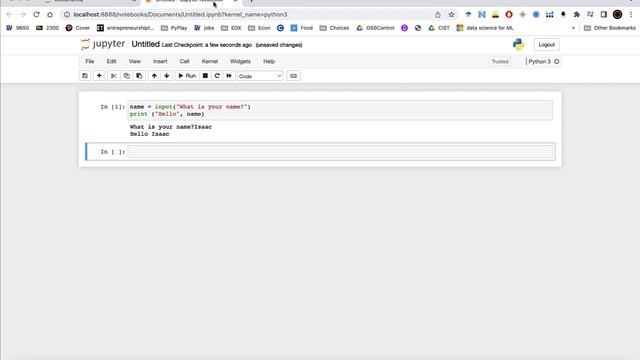The image size is (640, 360).
Task: Open the EDX bookmarks folder
Action: (x=231, y=28)
